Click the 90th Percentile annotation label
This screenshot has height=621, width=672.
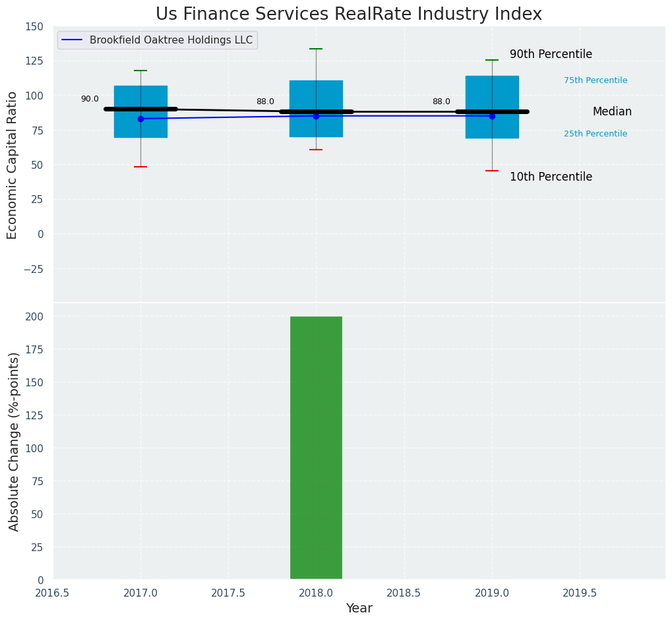(551, 55)
